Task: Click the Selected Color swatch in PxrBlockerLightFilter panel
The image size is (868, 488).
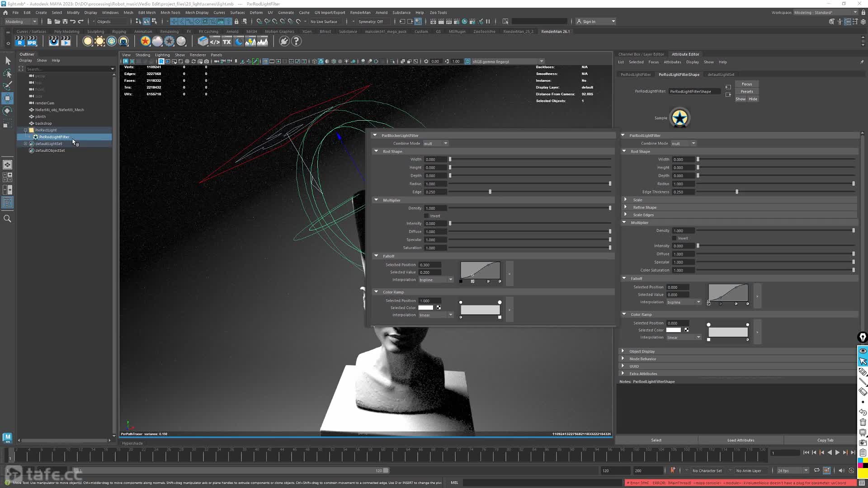Action: pyautogui.click(x=425, y=308)
